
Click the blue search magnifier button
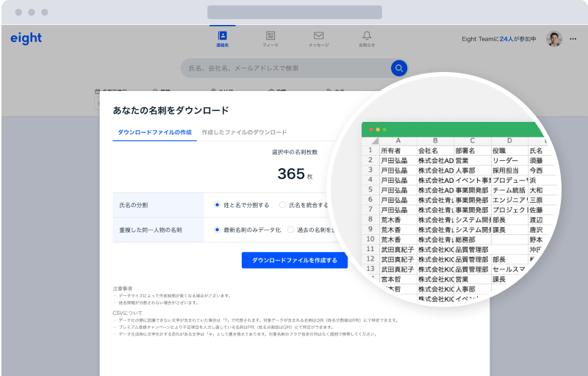tap(398, 68)
